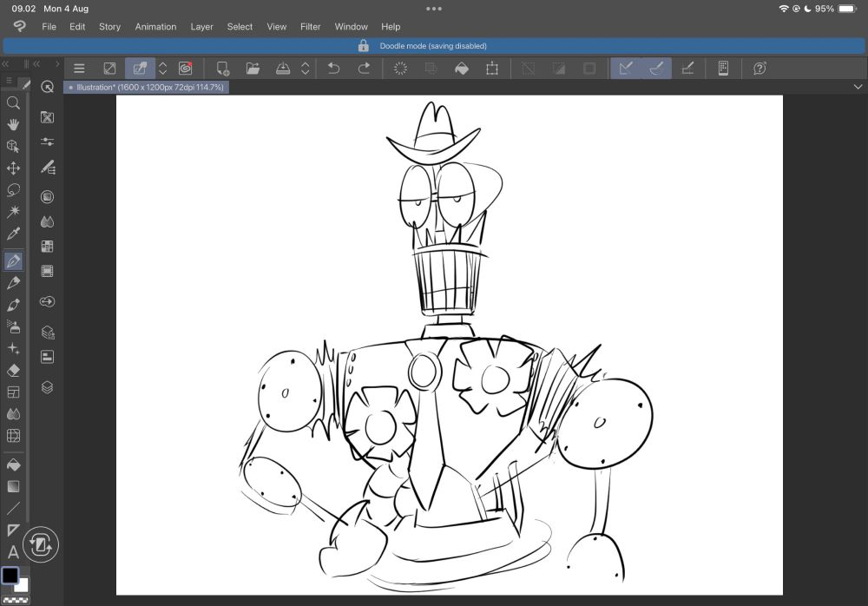Toggle Snap to Ruler

tap(626, 68)
